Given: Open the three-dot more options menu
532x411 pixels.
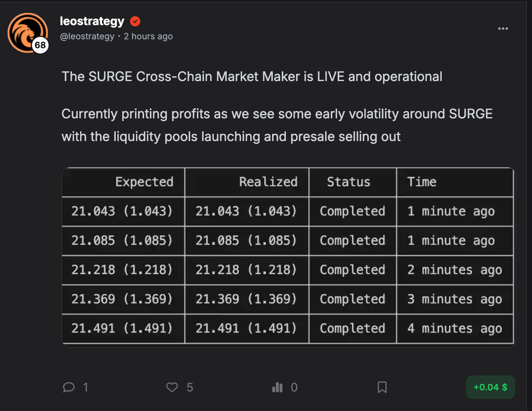Looking at the screenshot, I should [503, 29].
